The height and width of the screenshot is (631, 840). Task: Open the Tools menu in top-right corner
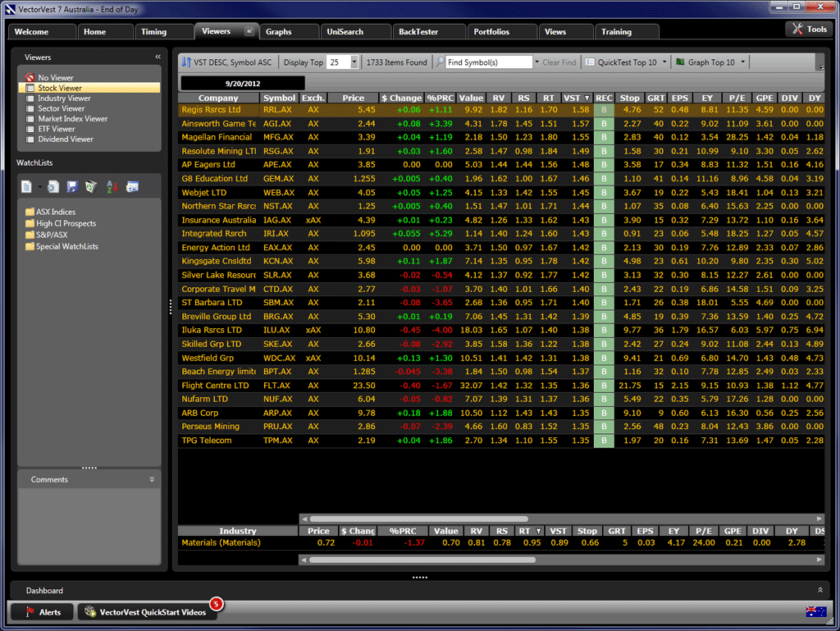click(x=808, y=30)
